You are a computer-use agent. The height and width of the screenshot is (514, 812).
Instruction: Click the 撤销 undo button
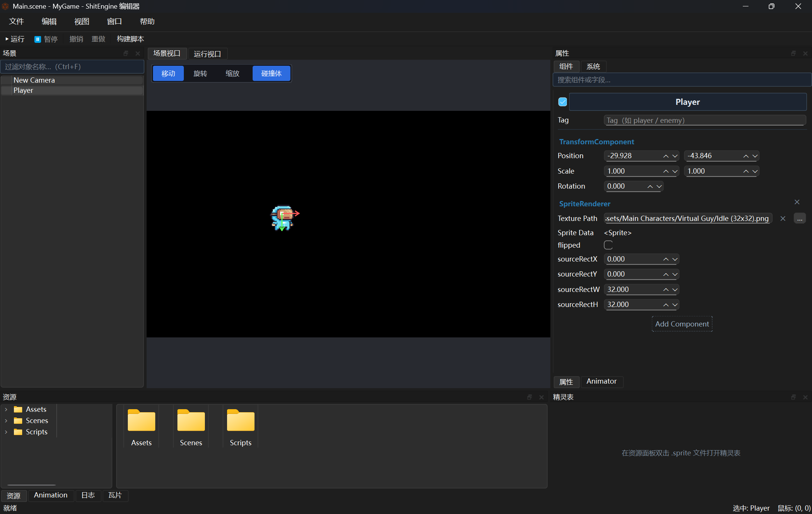click(76, 39)
